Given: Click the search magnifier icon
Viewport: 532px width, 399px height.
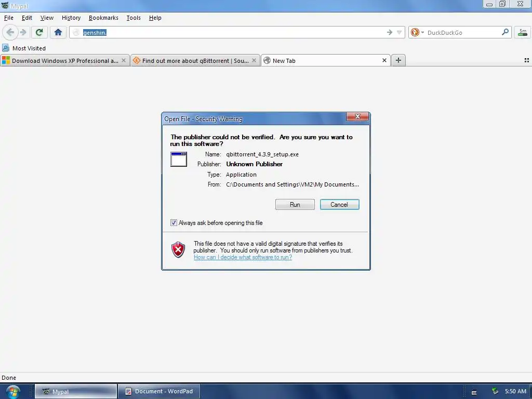Looking at the screenshot, I should click(x=505, y=32).
